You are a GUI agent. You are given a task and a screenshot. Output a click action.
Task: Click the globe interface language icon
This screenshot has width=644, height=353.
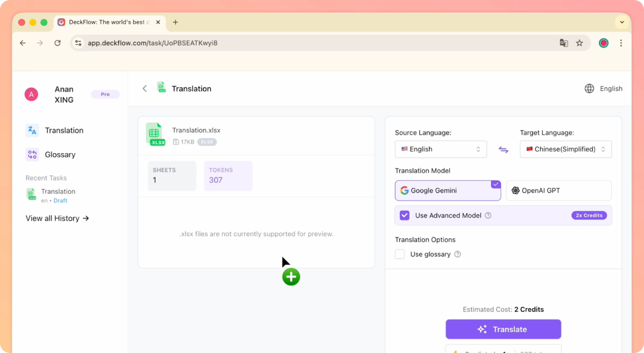click(589, 89)
